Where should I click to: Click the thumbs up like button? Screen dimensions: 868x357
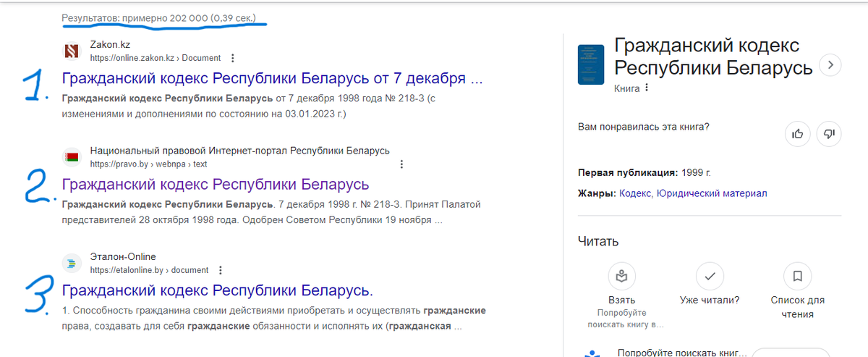coord(798,133)
